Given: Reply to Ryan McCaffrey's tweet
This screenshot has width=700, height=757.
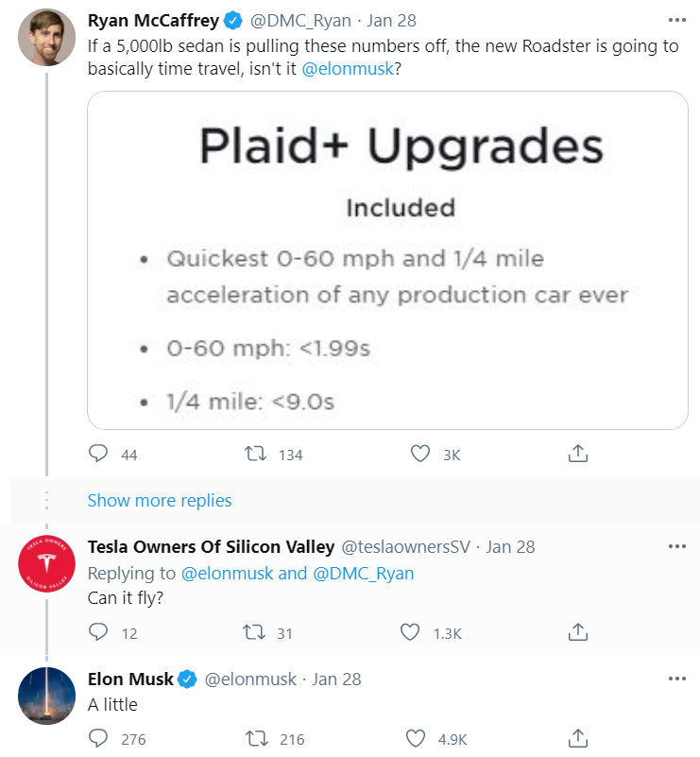Looking at the screenshot, I should click(x=98, y=454).
